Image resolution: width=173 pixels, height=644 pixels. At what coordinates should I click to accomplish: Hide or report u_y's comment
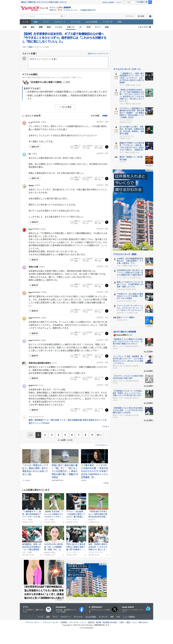click(102, 122)
